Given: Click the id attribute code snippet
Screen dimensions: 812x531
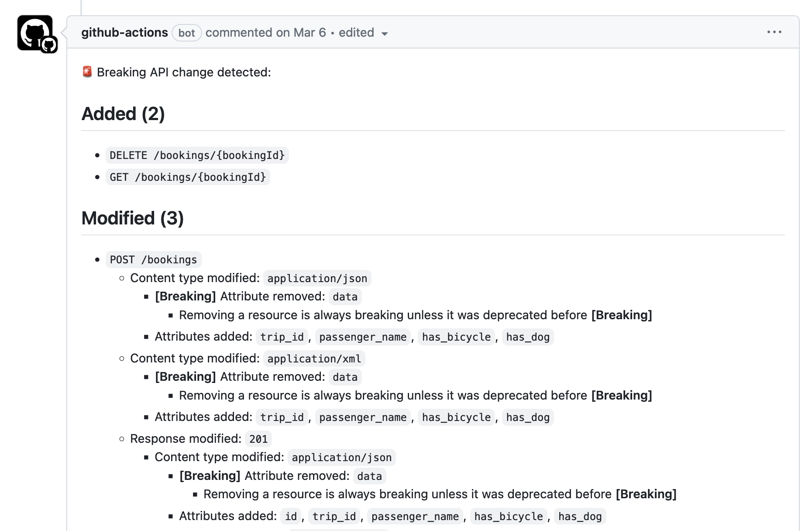Looking at the screenshot, I should click(x=291, y=517).
